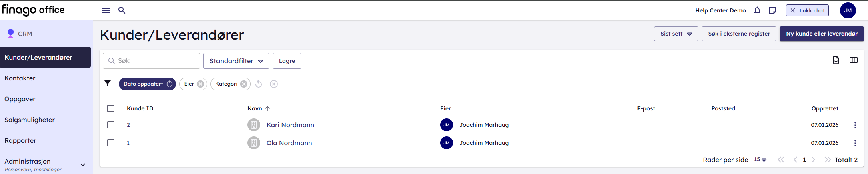
Task: Click the export file icon
Action: (836, 60)
